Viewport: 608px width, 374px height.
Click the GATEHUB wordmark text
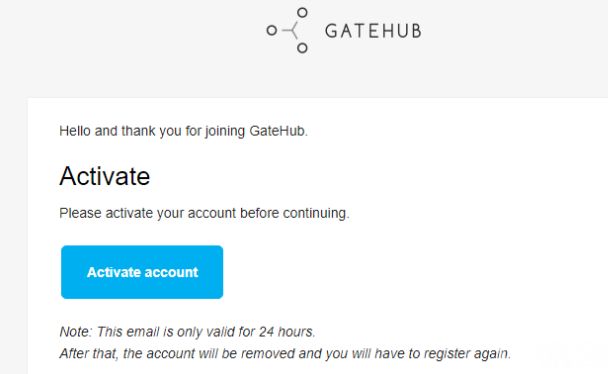(373, 31)
